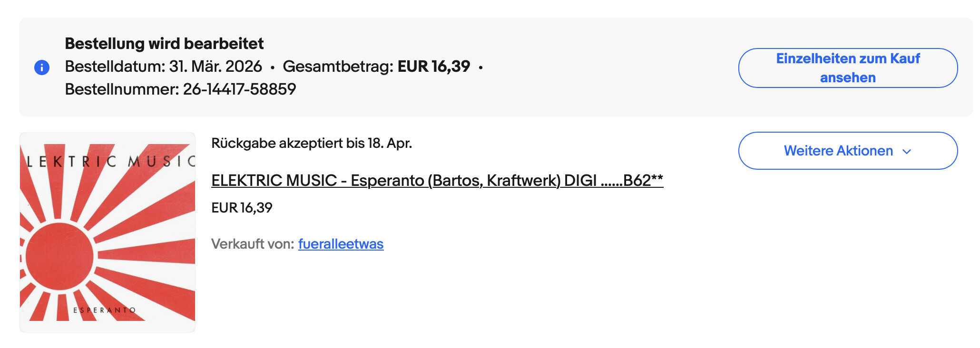Open the Esperanto album cover thumbnail
Screen dimensions: 980x348
(x=108, y=232)
